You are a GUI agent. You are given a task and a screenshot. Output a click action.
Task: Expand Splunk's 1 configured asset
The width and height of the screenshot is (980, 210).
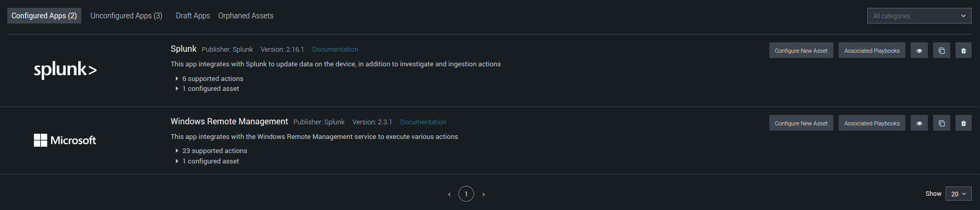210,89
